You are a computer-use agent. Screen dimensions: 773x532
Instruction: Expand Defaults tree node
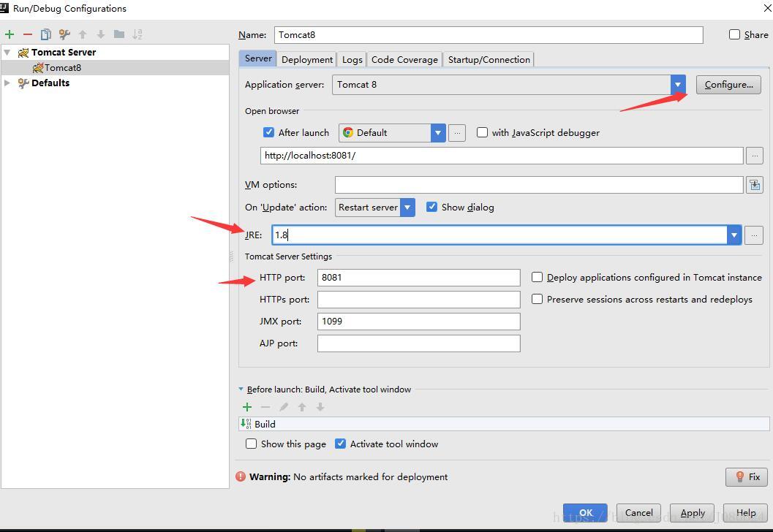coord(7,83)
